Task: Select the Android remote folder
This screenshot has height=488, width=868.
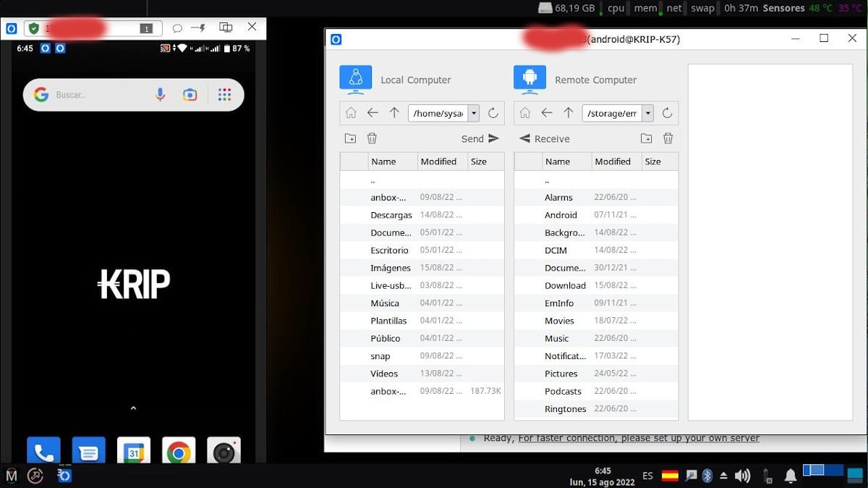Action: pyautogui.click(x=596, y=215)
